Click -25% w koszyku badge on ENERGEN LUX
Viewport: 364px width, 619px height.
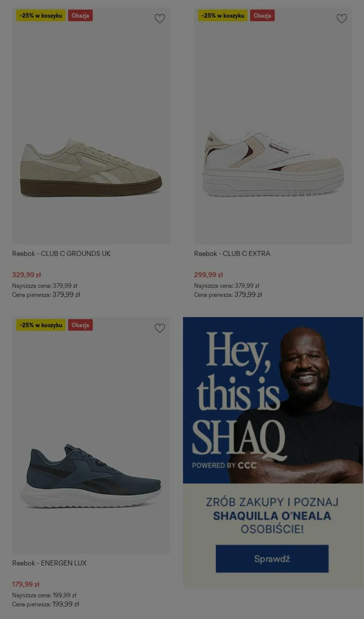(41, 325)
